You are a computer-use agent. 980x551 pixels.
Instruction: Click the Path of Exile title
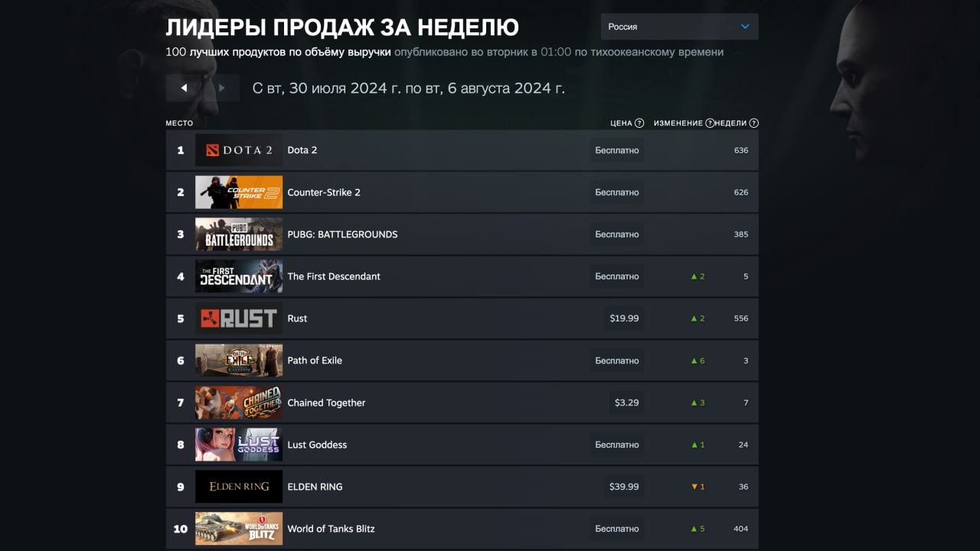[315, 360]
